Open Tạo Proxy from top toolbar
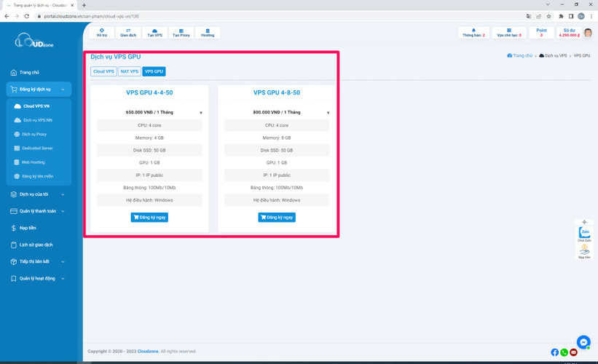This screenshot has height=364, width=598. pos(181,31)
